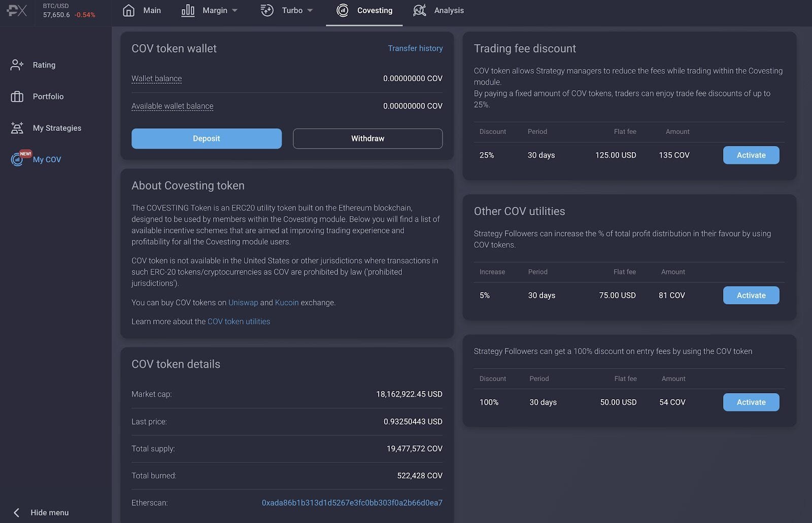This screenshot has width=812, height=523.
Task: Activate the 5% profit increase utility
Action: 751,295
